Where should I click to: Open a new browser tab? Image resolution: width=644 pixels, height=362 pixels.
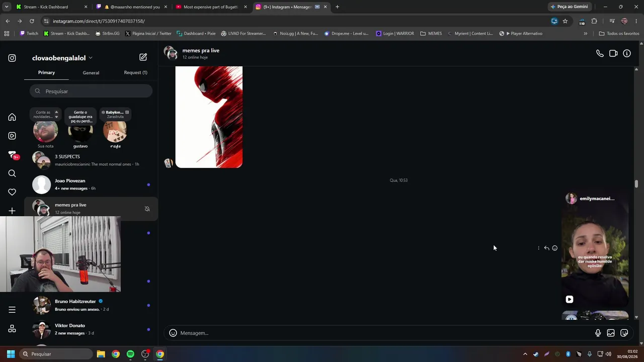click(x=337, y=7)
